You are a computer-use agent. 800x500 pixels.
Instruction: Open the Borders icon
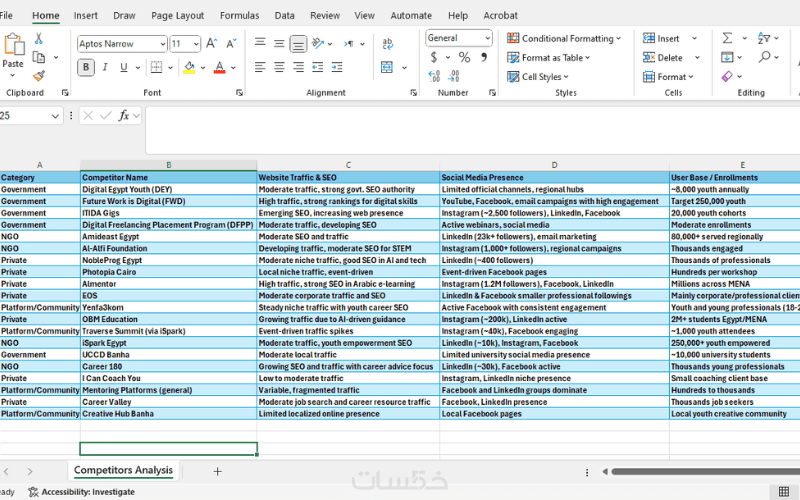(157, 67)
